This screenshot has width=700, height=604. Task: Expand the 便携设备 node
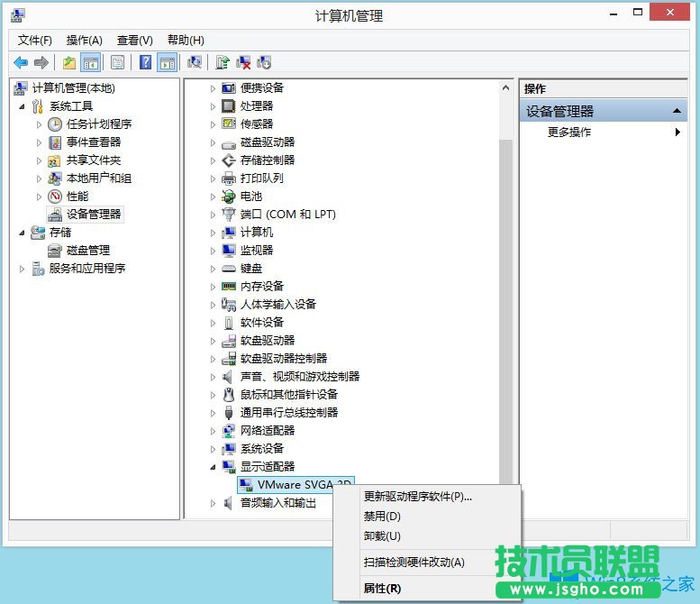tap(213, 88)
